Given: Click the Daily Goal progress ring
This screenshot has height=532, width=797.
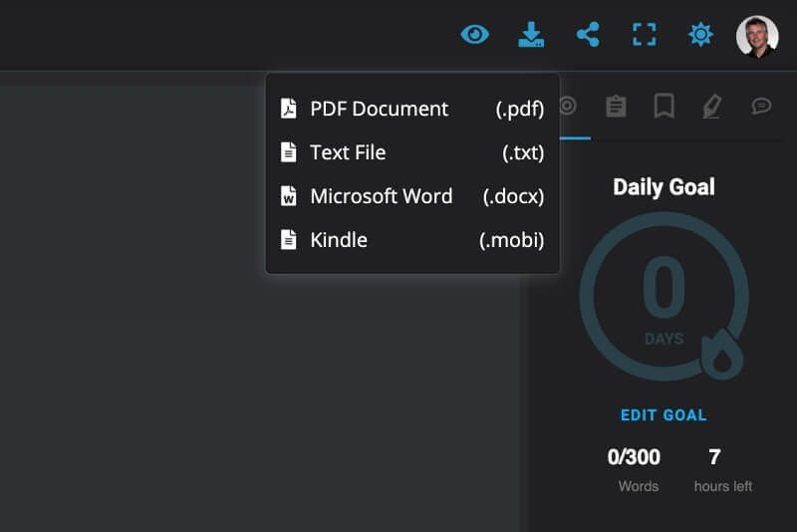Looking at the screenshot, I should click(x=664, y=296).
